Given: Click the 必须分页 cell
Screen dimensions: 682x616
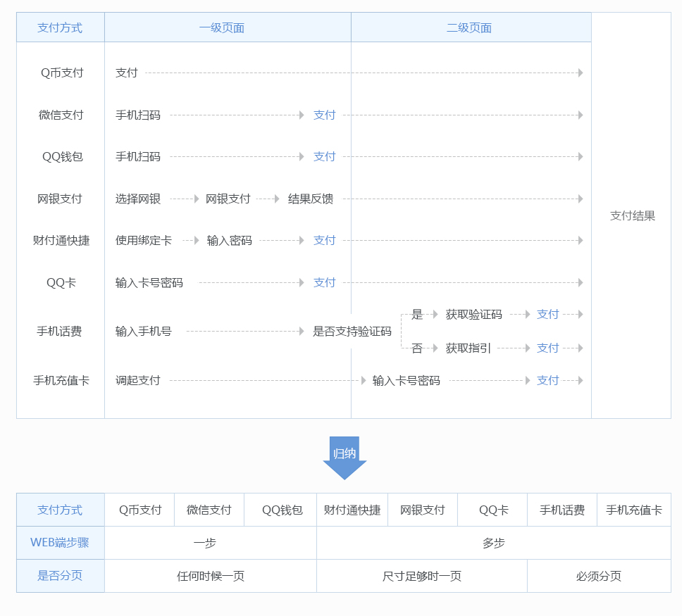Looking at the screenshot, I should (599, 576).
